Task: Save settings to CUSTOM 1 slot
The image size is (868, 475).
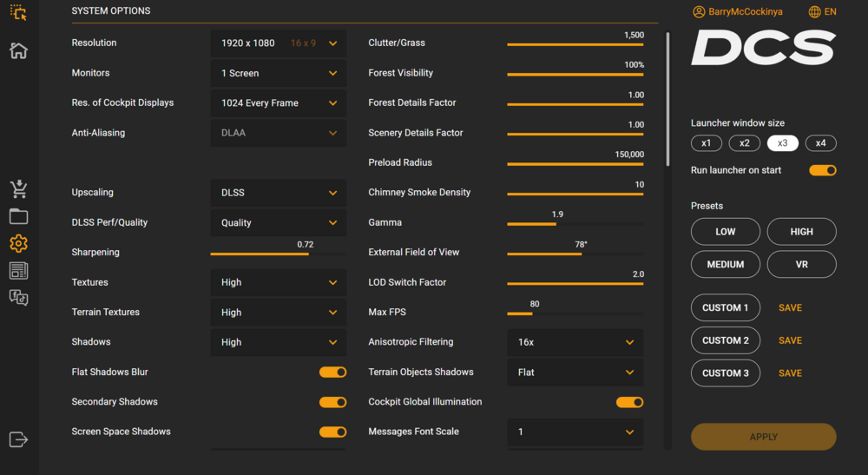Action: pos(790,308)
